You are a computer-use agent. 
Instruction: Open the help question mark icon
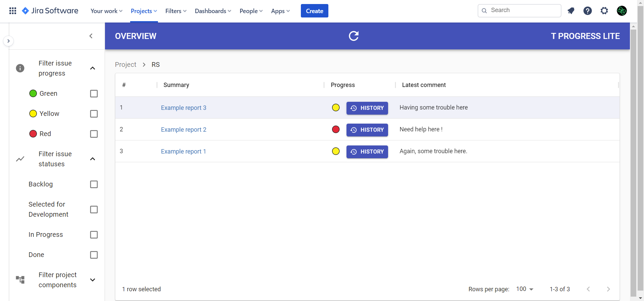point(587,11)
